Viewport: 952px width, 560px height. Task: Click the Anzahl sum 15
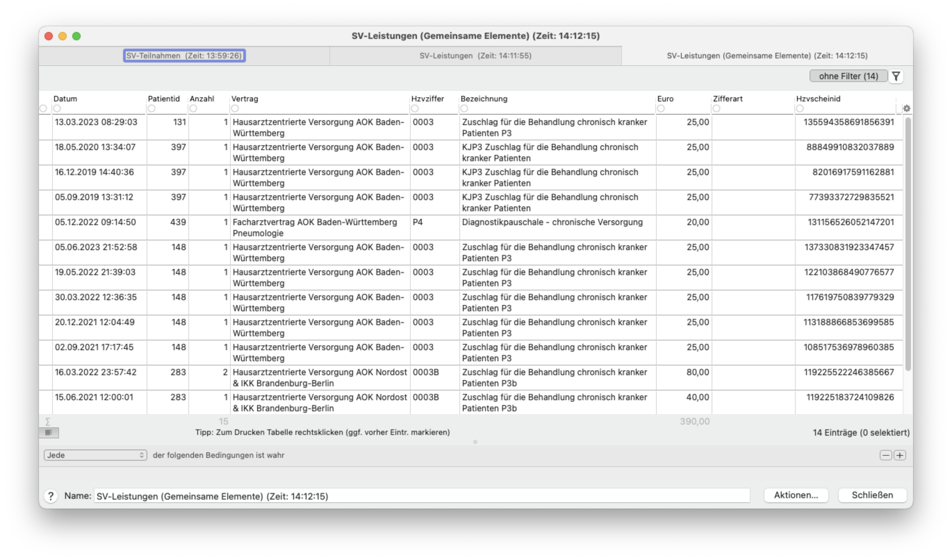(224, 421)
